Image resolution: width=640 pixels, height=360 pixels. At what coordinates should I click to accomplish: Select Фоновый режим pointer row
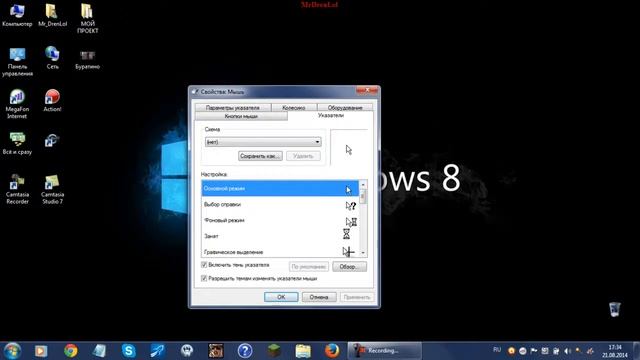point(280,220)
